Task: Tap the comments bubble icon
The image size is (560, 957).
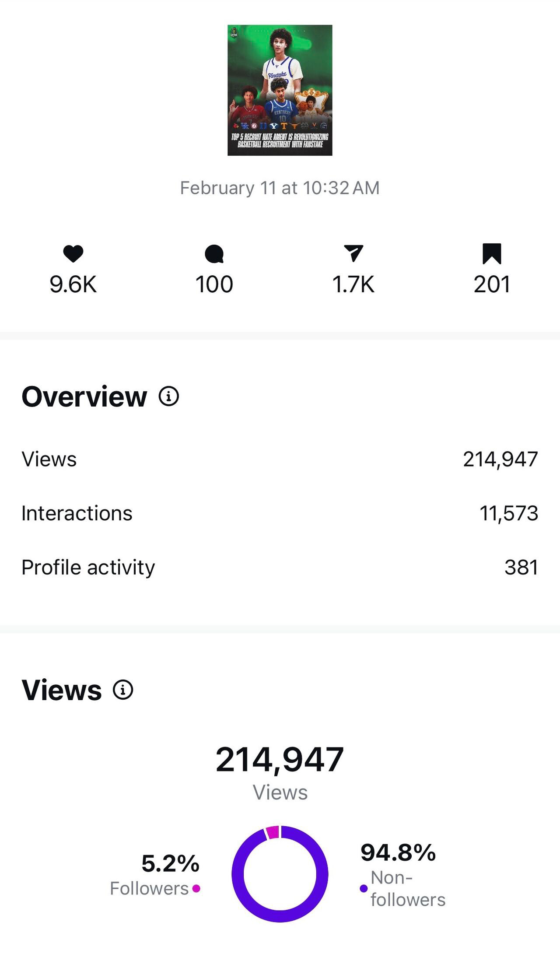Action: (214, 254)
